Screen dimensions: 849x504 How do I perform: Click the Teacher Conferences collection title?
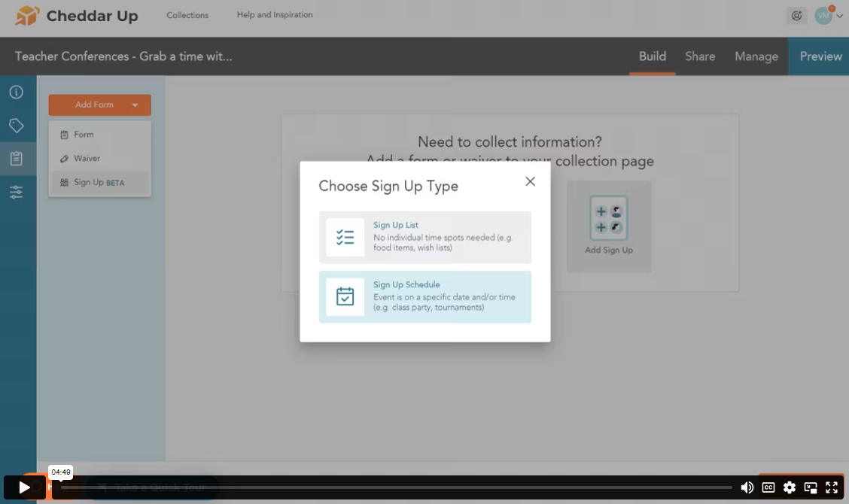[x=123, y=56]
